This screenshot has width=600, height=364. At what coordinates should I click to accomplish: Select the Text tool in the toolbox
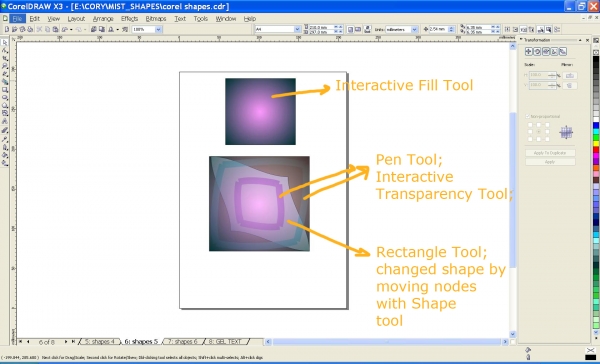5,121
